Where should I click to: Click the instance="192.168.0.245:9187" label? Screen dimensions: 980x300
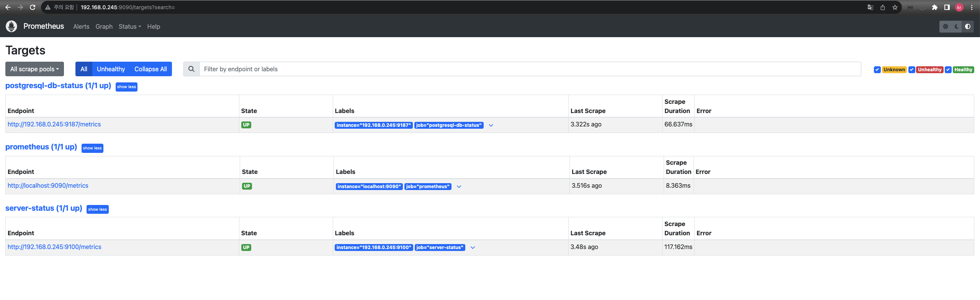(374, 125)
